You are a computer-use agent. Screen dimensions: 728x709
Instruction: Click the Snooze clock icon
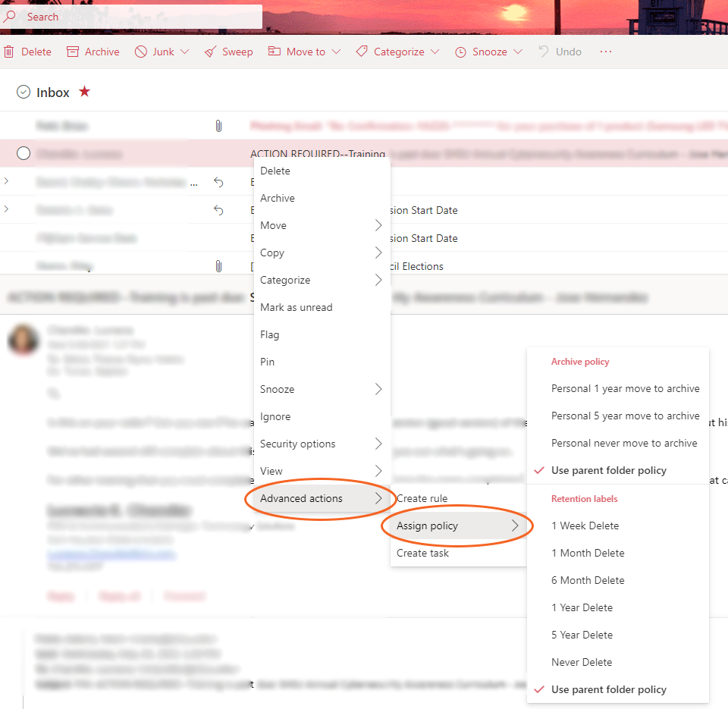coord(462,51)
